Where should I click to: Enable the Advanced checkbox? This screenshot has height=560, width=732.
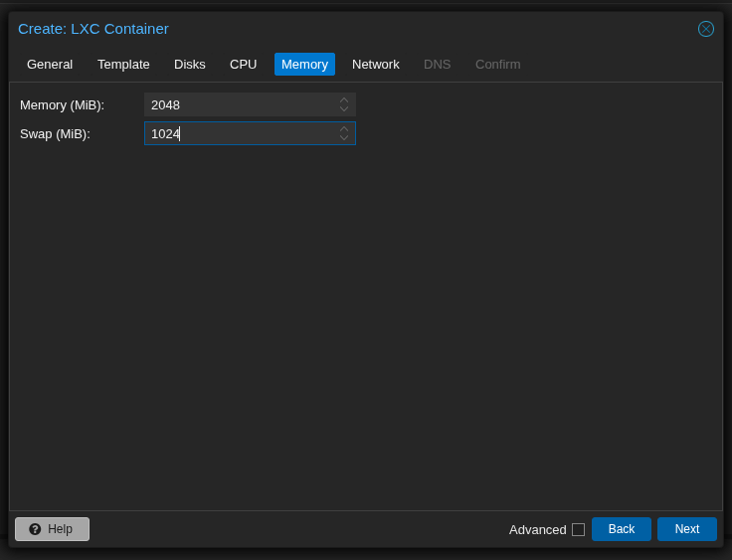(x=578, y=529)
